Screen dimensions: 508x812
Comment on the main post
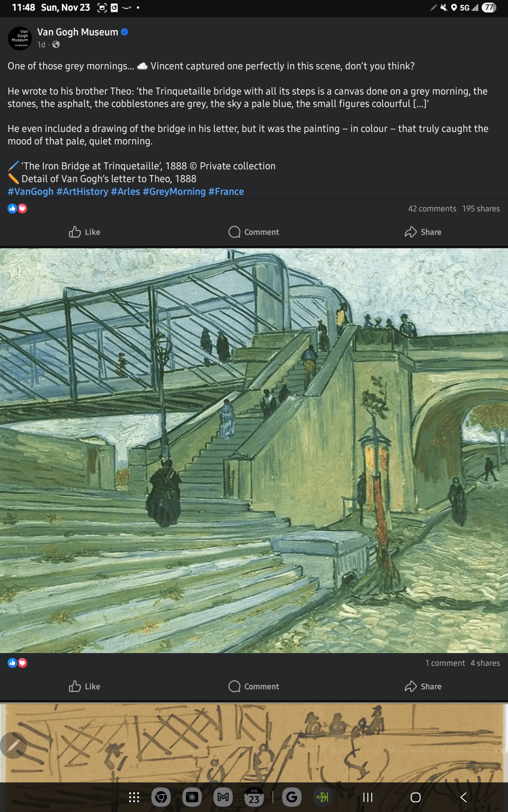pyautogui.click(x=254, y=232)
